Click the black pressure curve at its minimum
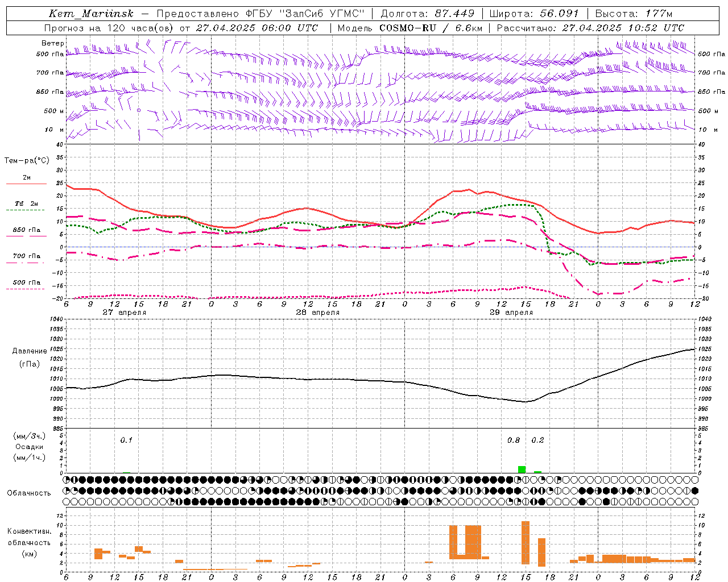This screenshot has width=728, height=582. 526,402
